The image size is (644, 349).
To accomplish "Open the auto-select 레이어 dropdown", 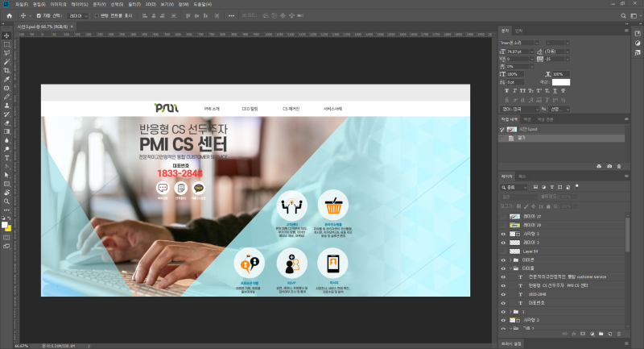I will (78, 15).
